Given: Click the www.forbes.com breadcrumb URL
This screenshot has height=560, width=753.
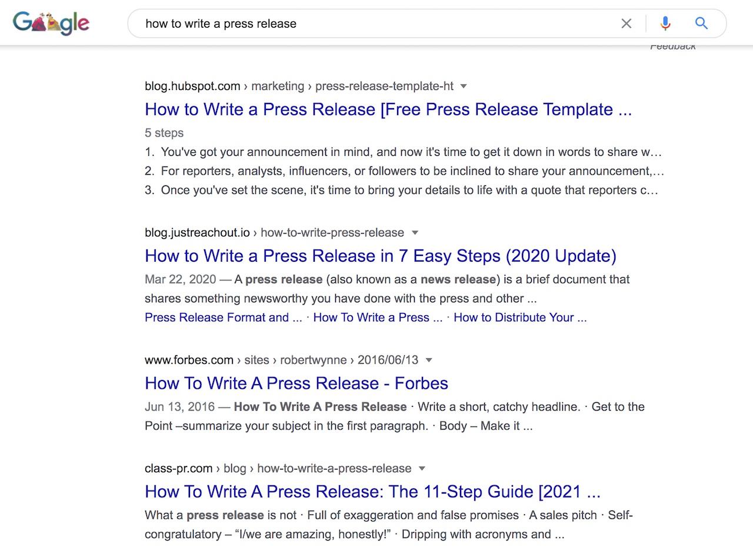Looking at the screenshot, I should (x=281, y=360).
